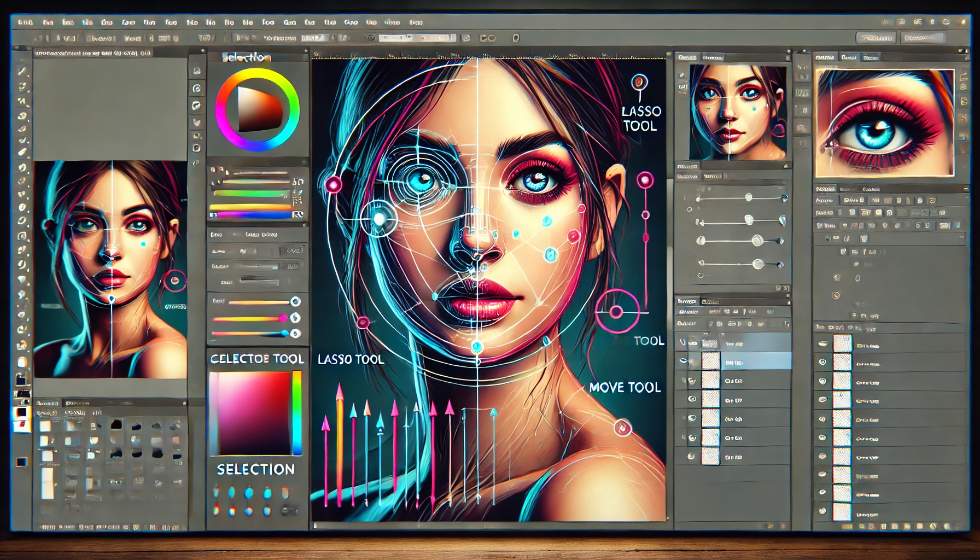The height and width of the screenshot is (560, 980).
Task: Click the pink knob on the yellow-to-pink slider
Action: coord(283,318)
